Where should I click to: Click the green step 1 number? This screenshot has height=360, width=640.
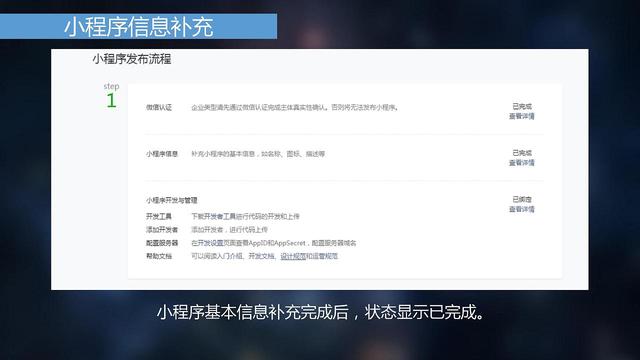pyautogui.click(x=111, y=101)
